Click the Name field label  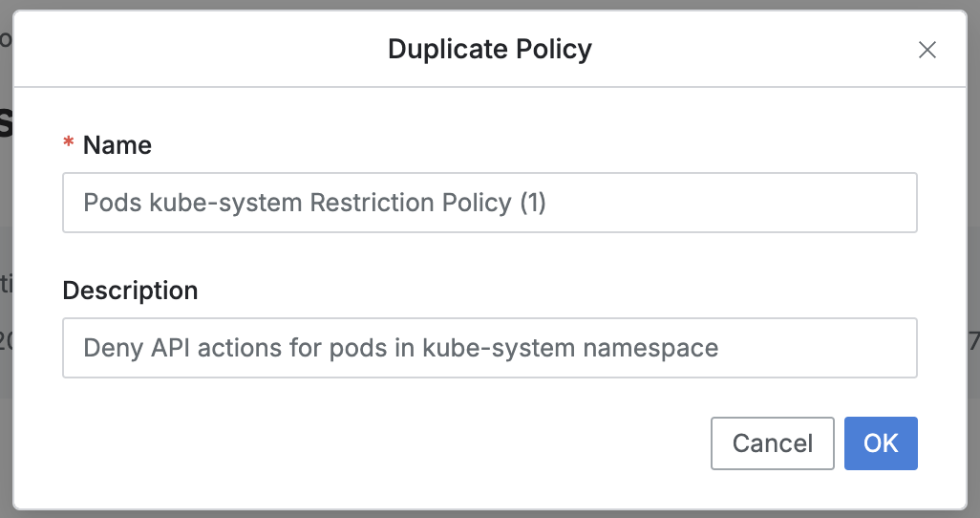click(x=117, y=145)
